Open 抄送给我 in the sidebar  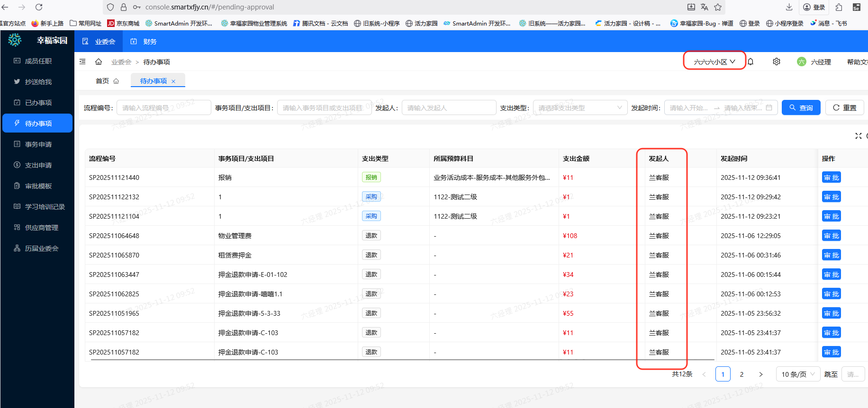pyautogui.click(x=37, y=82)
